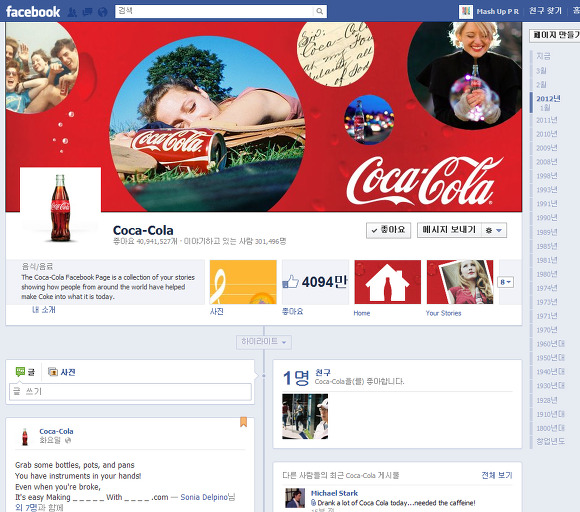Image resolution: width=580 pixels, height=512 pixels.
Task: Jump to 1월 on timeline
Action: pyautogui.click(x=545, y=108)
